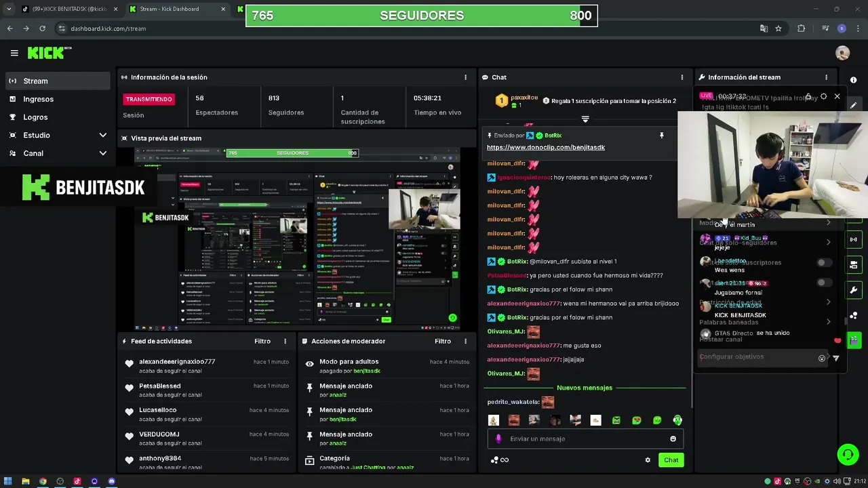Open Información del stream three-dot menu

point(826,77)
